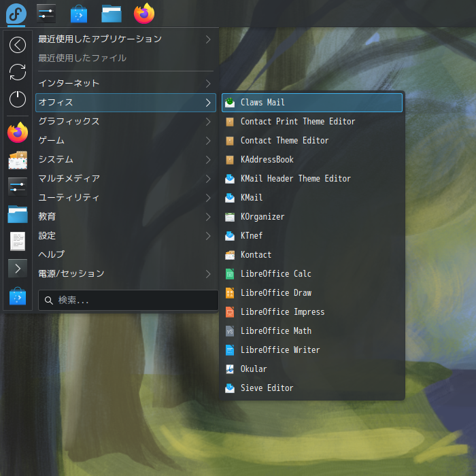The image size is (476, 476).
Task: Launch Sieve Editor
Action: tap(312, 388)
